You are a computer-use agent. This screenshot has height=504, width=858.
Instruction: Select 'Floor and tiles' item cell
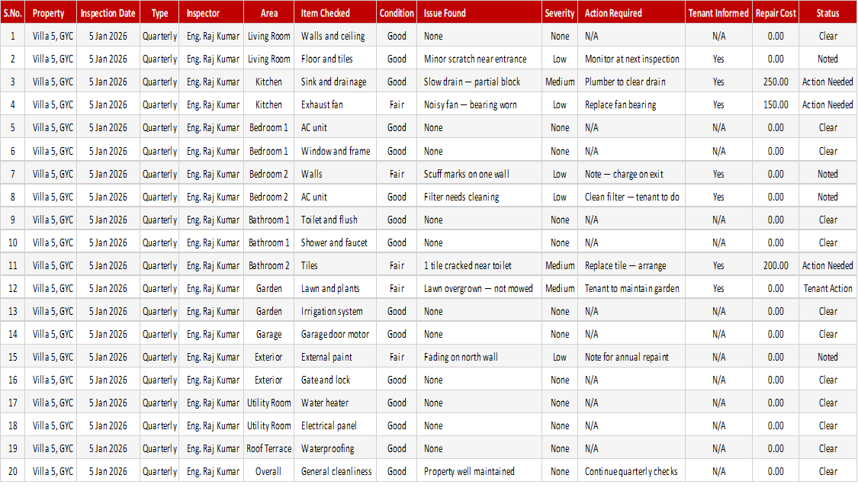point(335,59)
